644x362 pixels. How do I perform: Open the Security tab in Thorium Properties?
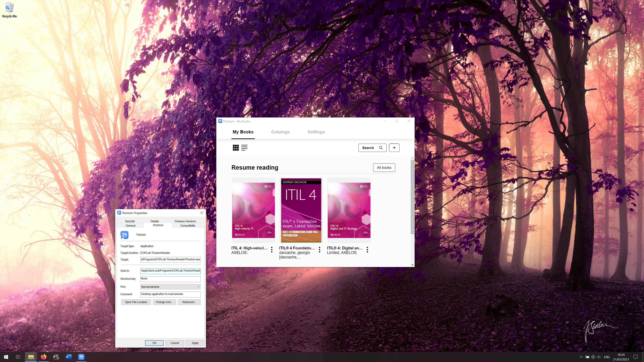(130, 221)
